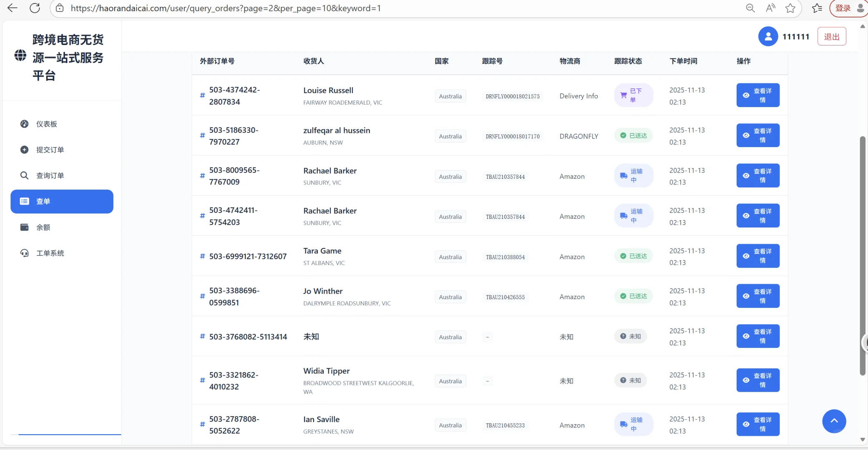
Task: Click 查看详情 for Tara Game order
Action: [x=757, y=256]
